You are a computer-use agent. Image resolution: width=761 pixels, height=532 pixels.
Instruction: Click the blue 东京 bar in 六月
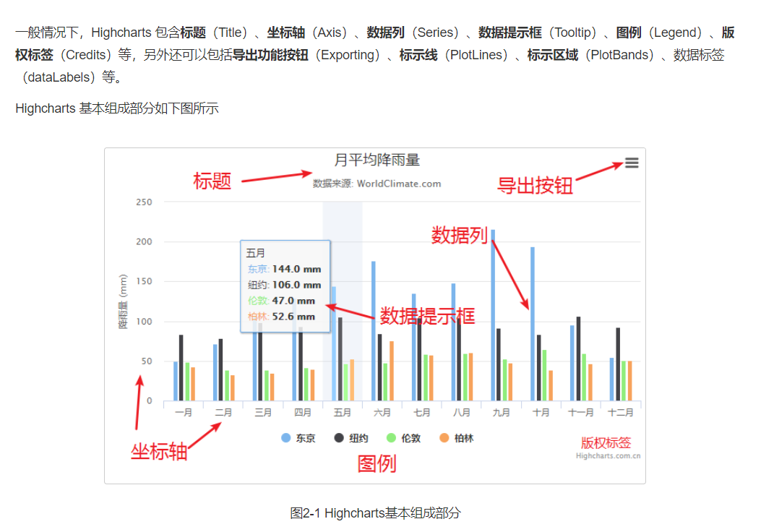(374, 331)
